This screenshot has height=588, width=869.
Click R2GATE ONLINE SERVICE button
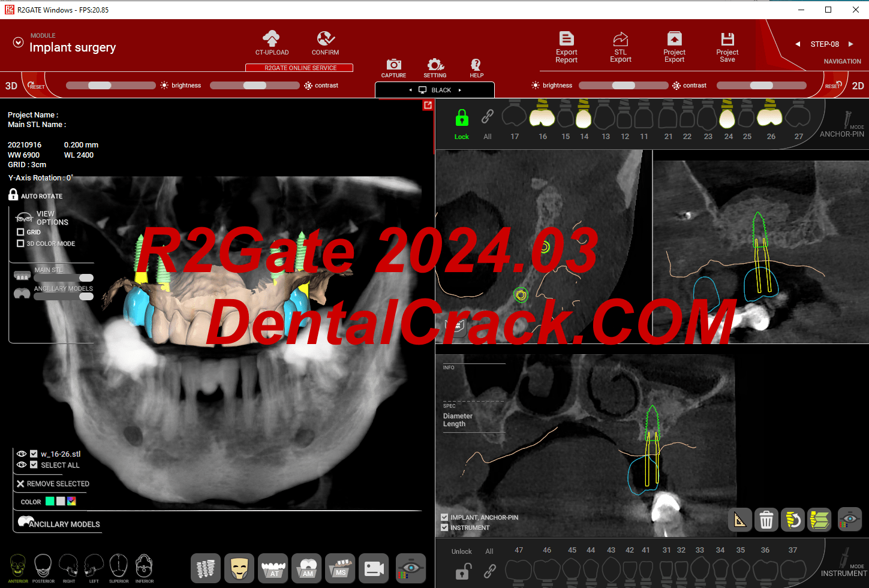[x=299, y=68]
